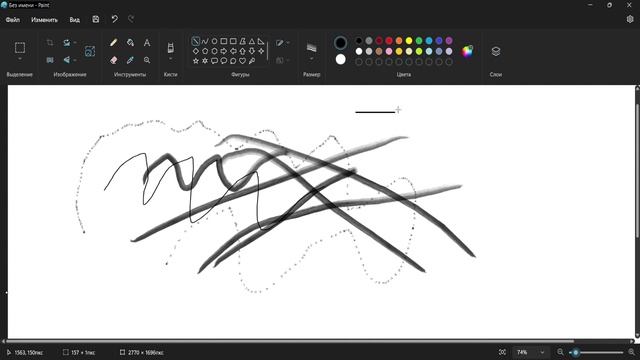Select the Right arrow shape
Screen dimensions: 640x360
[224, 51]
